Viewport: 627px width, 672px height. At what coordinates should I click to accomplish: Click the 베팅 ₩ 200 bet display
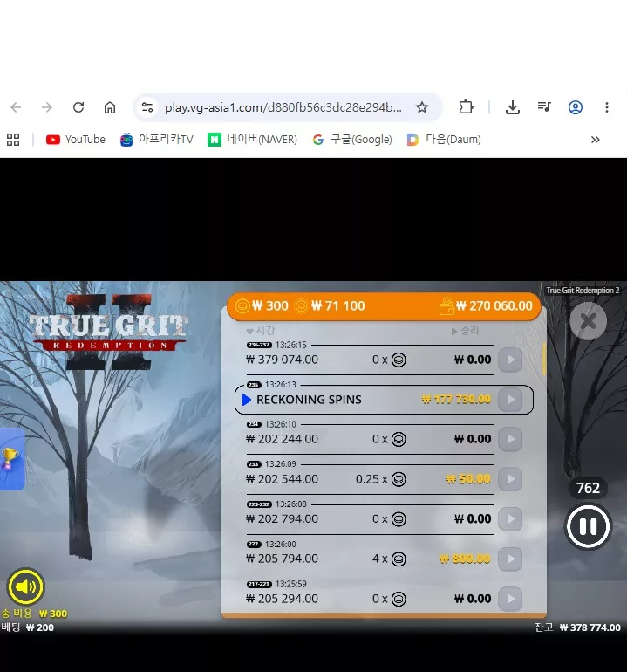click(27, 627)
